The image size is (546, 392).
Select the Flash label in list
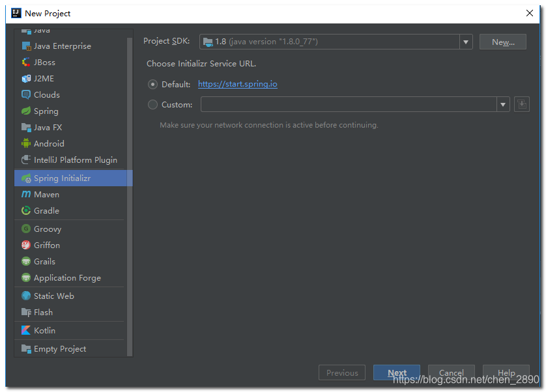[43, 313]
